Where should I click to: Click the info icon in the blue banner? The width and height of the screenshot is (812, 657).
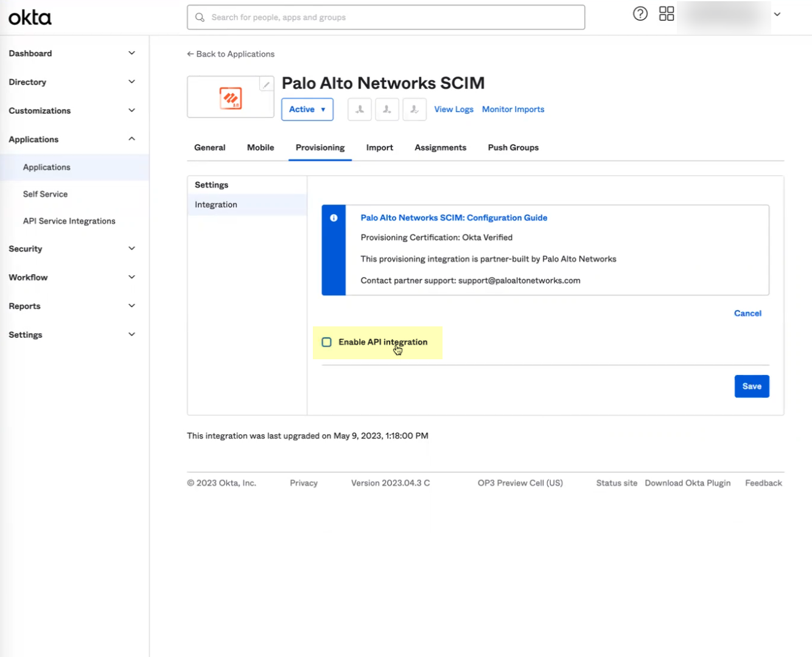334,218
